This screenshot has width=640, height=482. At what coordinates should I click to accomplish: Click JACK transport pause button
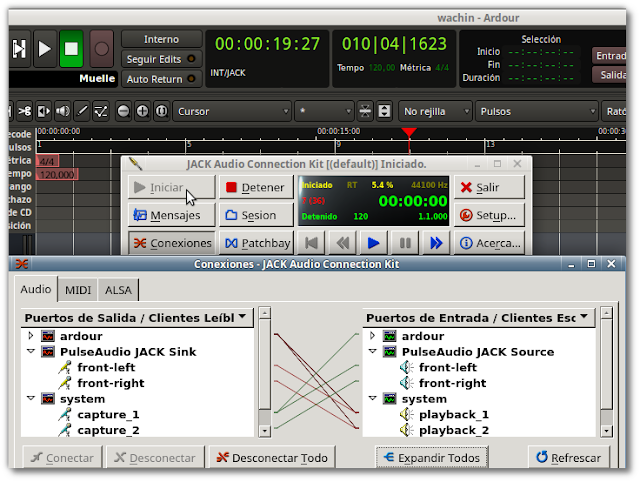(404, 243)
